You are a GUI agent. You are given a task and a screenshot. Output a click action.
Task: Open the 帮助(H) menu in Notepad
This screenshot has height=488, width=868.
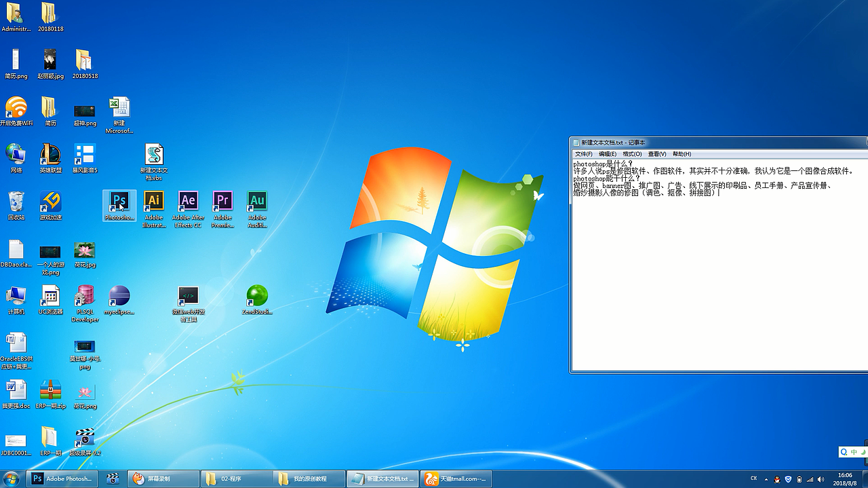click(682, 154)
